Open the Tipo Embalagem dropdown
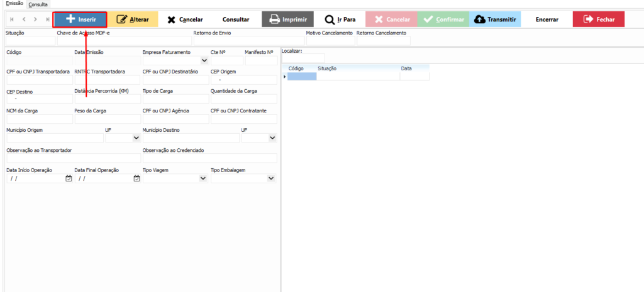This screenshot has height=292, width=644. point(272,178)
